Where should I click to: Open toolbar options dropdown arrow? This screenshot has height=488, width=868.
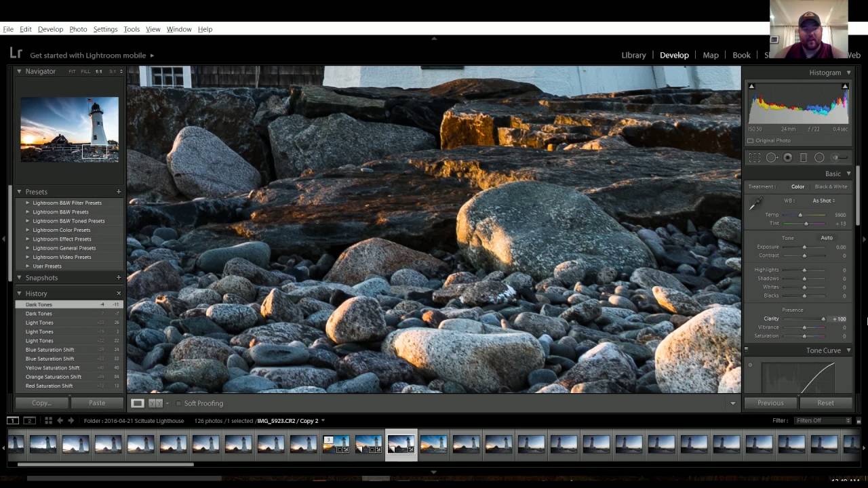click(732, 403)
